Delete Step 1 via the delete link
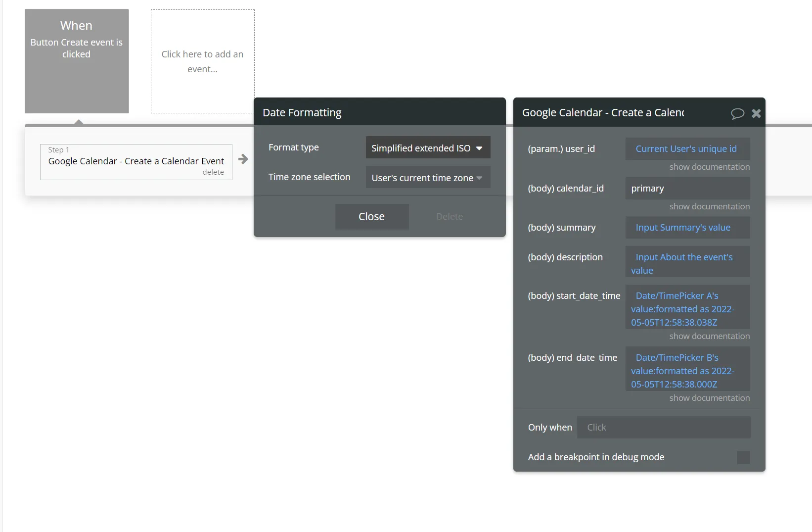 pyautogui.click(x=213, y=172)
